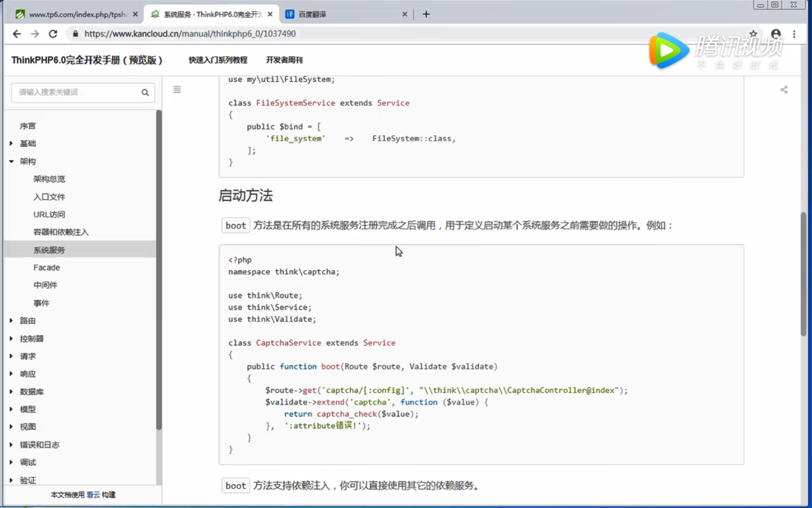812x508 pixels.
Task: Select the 系统服务 sidebar item
Action: click(80, 250)
